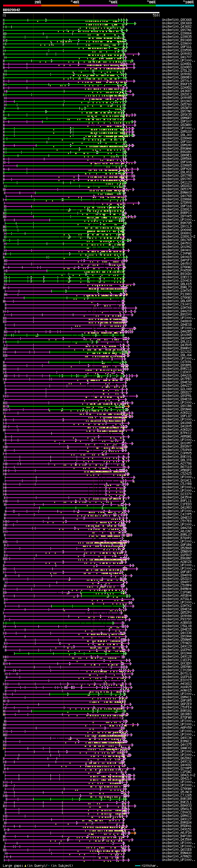Viewport: 197px width, 868px height.
Task: Select the UniRef100_Q9XIL9 label
Action: tap(177, 226)
